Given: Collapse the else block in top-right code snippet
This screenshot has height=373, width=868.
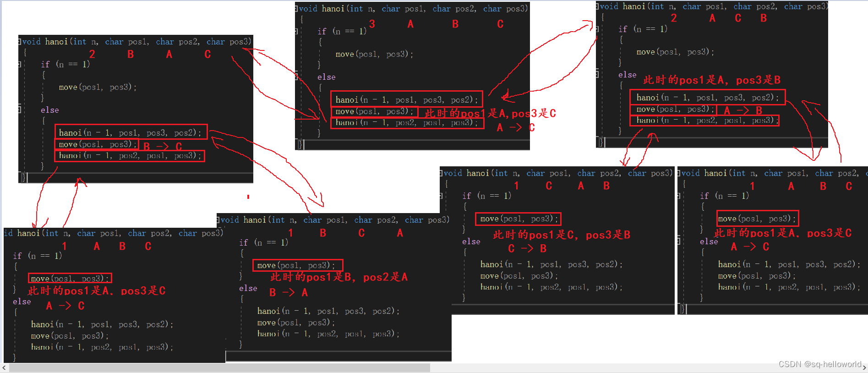Looking at the screenshot, I should [x=598, y=73].
